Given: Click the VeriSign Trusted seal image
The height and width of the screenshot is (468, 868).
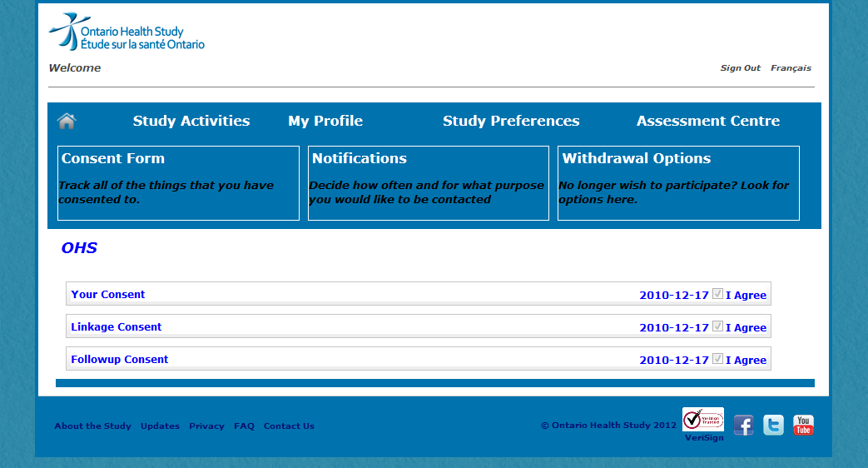Looking at the screenshot, I should point(703,419).
